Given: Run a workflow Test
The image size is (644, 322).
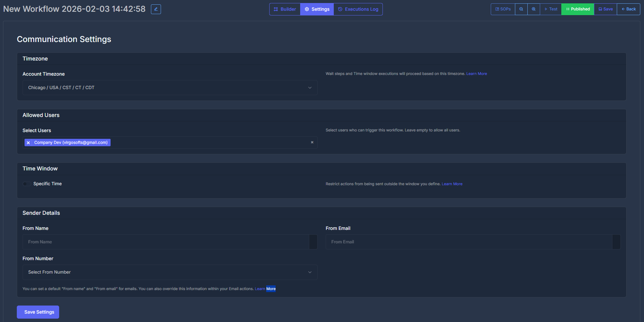Looking at the screenshot, I should pyautogui.click(x=551, y=9).
